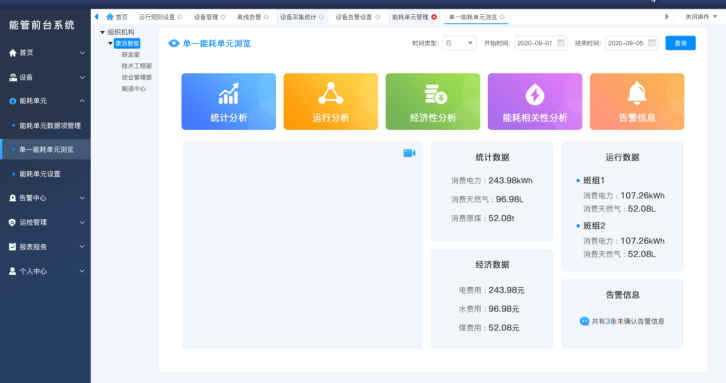This screenshot has width=726, height=383.
Task: Expand the 首页 sidebar chevron
Action: (82, 53)
